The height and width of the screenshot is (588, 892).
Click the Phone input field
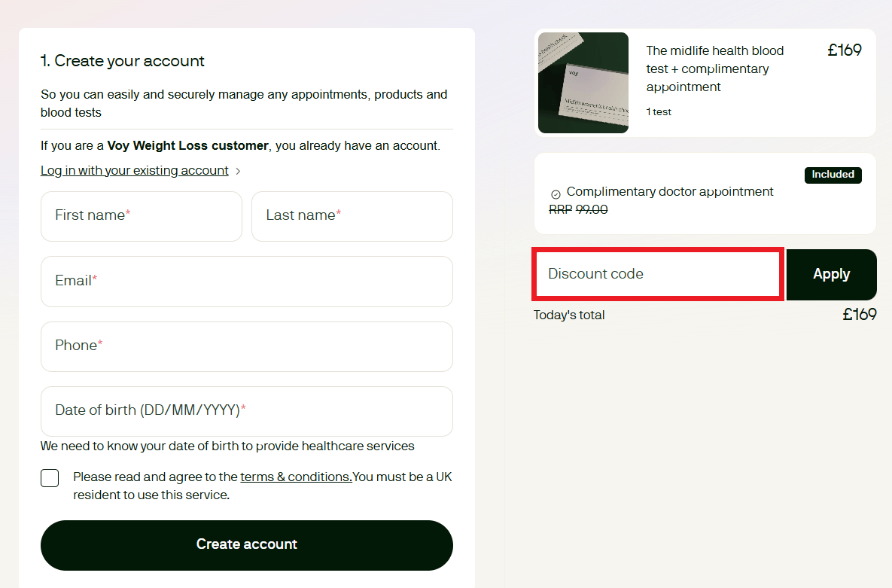[246, 346]
